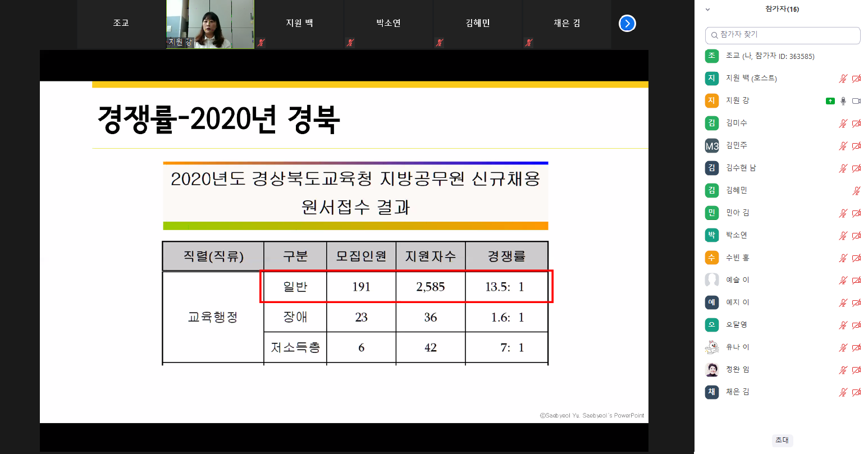
Task: Open 참가자(16) panel title menu
Action: click(x=782, y=9)
